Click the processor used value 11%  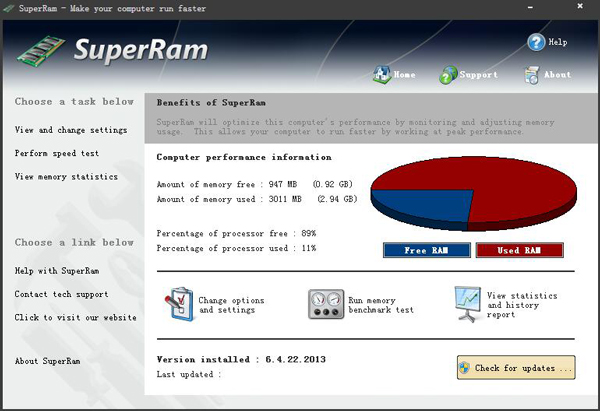(308, 248)
